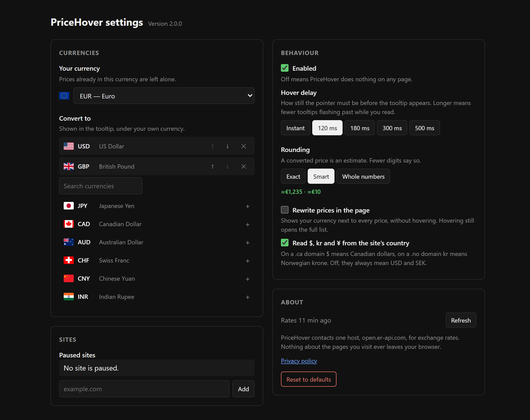Set hover delay to Instant
530x420 pixels.
[295, 128]
